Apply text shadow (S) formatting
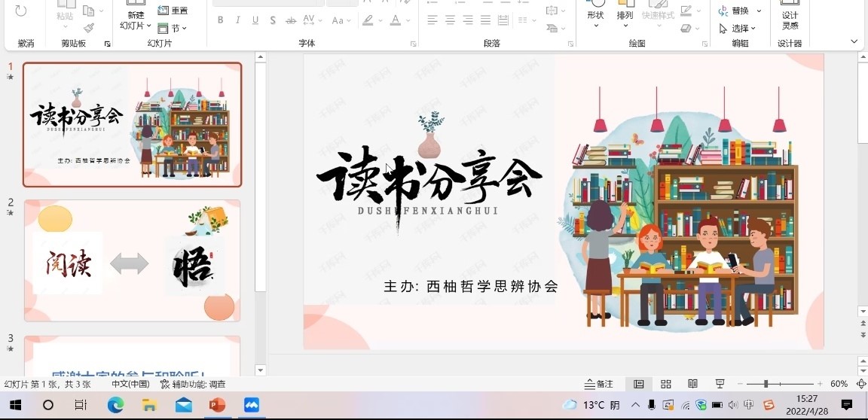This screenshot has width=868, height=420. click(x=272, y=20)
